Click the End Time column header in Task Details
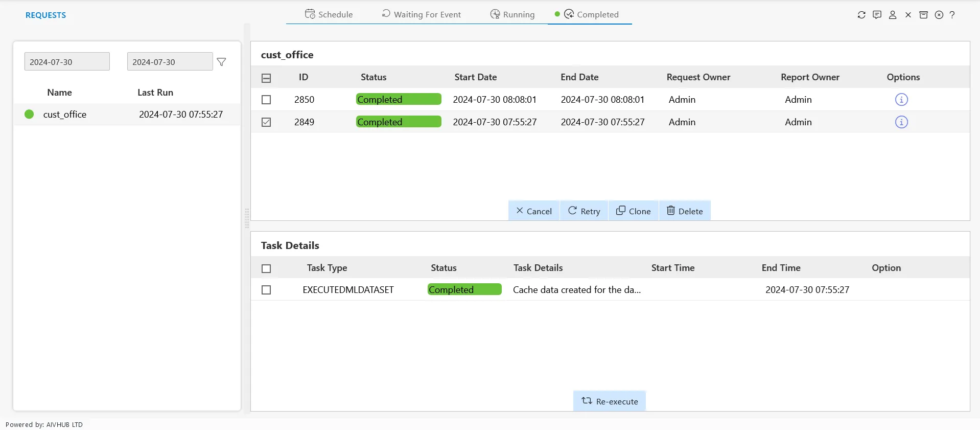 tap(781, 268)
